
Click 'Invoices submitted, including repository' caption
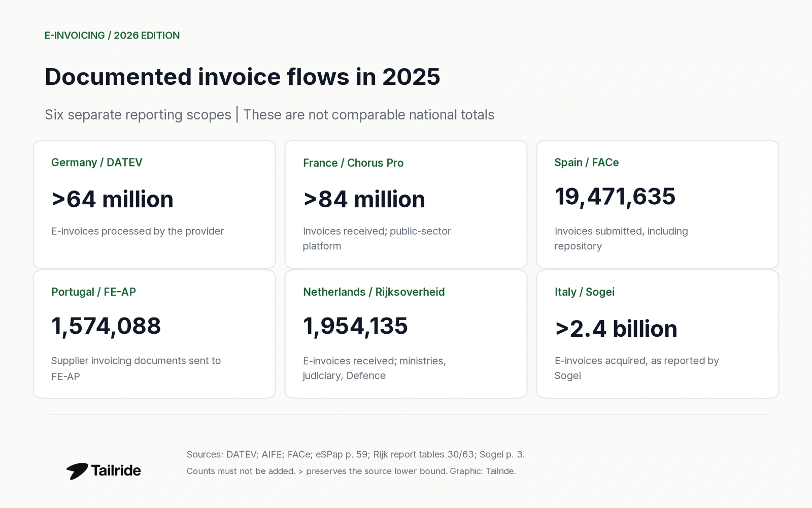(x=621, y=238)
